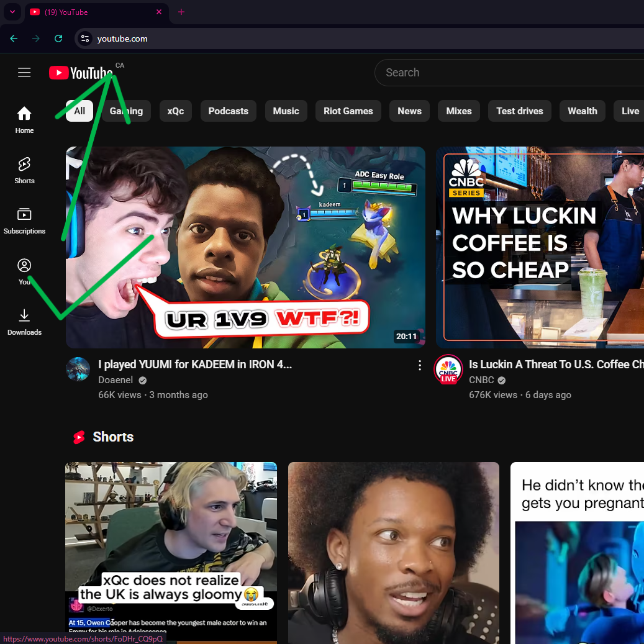Open the three-dot menu for YUUMI video

pos(420,365)
